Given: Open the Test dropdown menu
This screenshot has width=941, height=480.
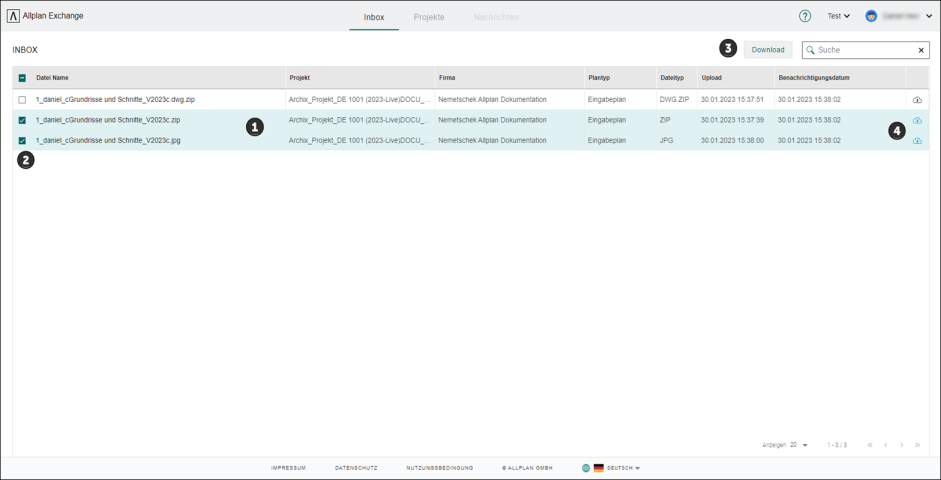Looking at the screenshot, I should pyautogui.click(x=838, y=17).
